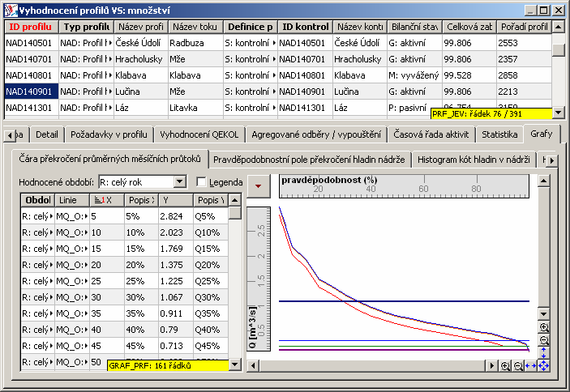Expand Linie cell in 25% row
The width and height of the screenshot is (570, 392).
pos(86,281)
